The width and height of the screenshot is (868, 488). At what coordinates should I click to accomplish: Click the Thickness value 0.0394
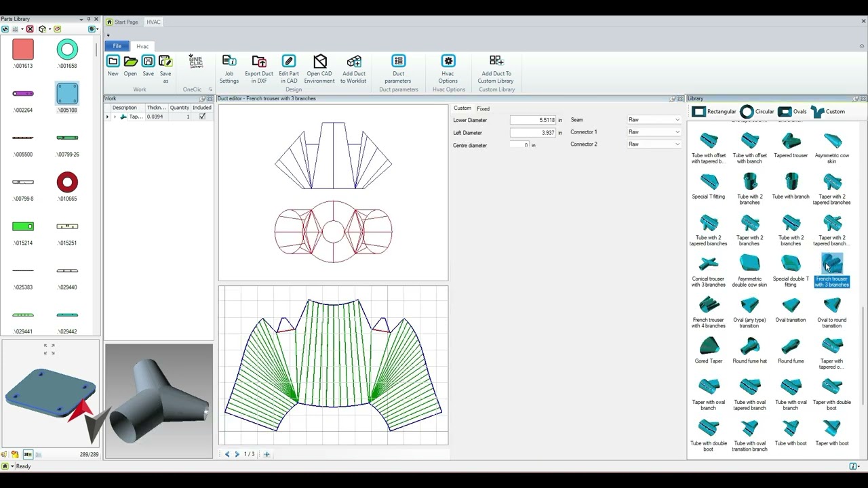pyautogui.click(x=155, y=117)
